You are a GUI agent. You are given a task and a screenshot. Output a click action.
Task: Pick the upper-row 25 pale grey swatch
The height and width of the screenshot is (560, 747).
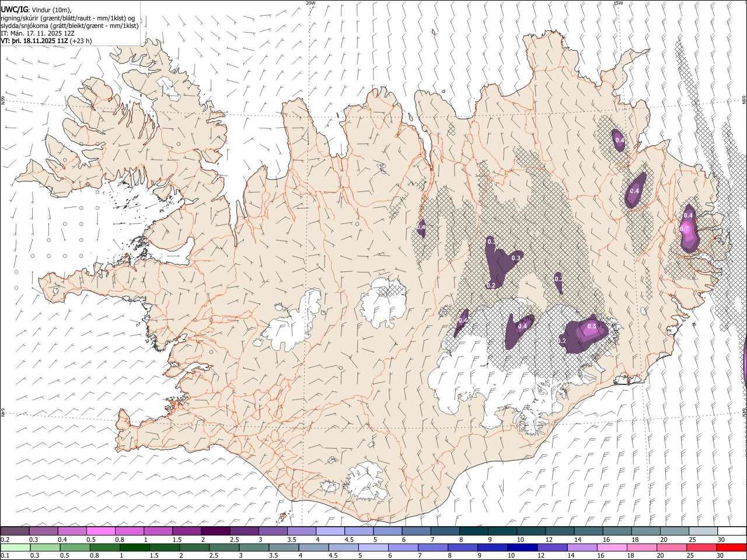coord(703,531)
